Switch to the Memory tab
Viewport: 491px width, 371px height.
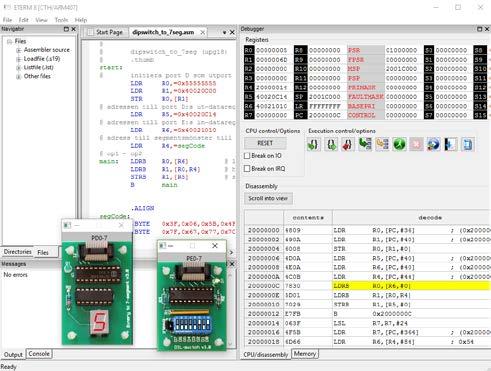[x=305, y=354]
